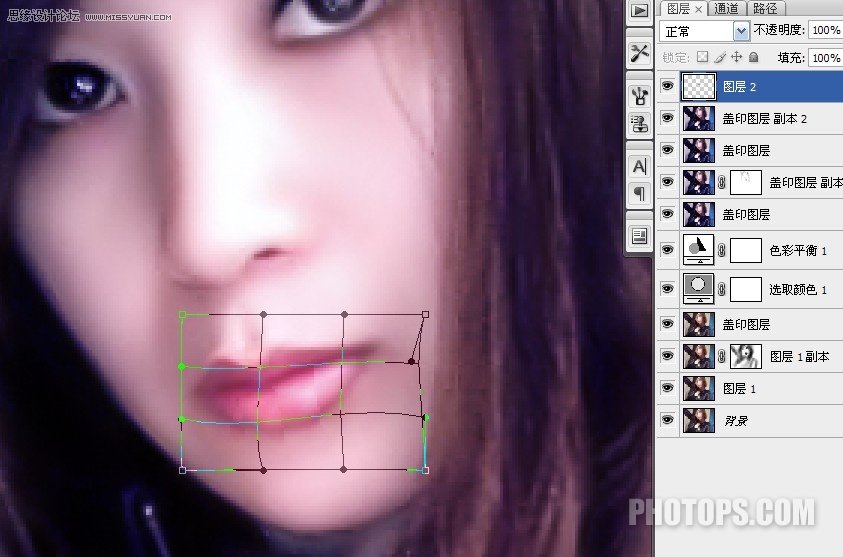The height and width of the screenshot is (557, 843).
Task: Open the Brushes panel icon
Action: 639,97
